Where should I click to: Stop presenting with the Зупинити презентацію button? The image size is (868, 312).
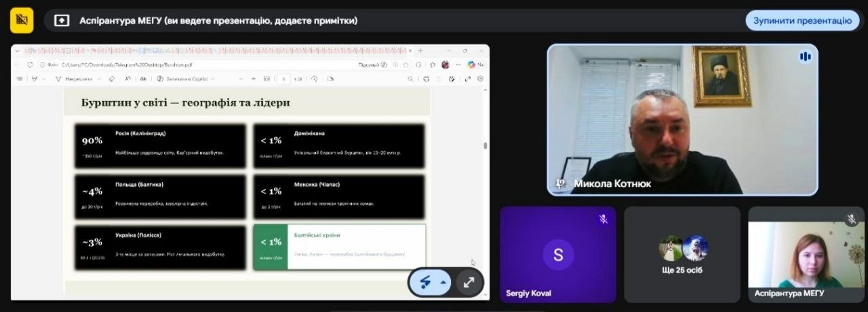tap(802, 20)
